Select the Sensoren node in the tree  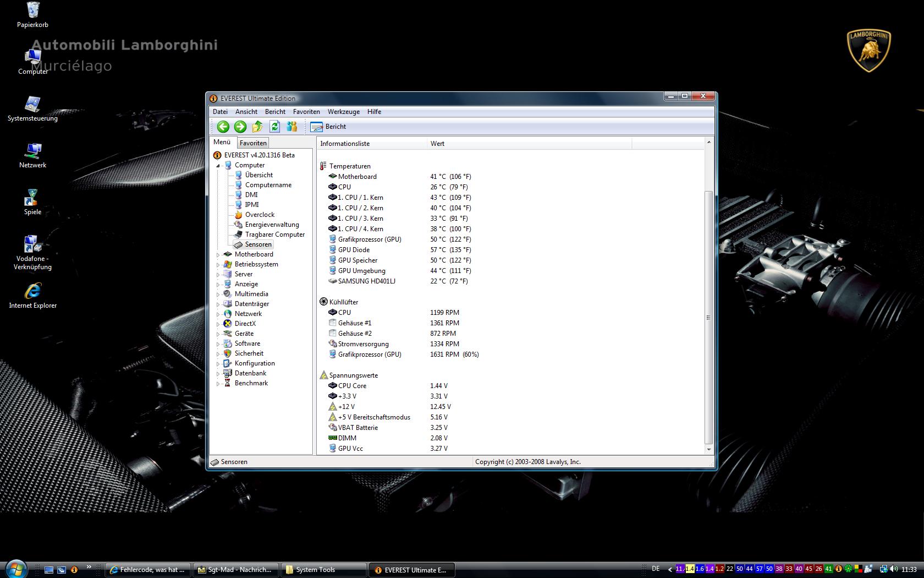click(258, 244)
